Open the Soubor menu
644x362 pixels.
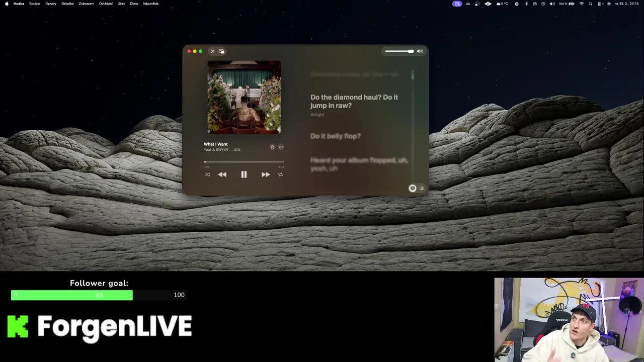coord(35,4)
